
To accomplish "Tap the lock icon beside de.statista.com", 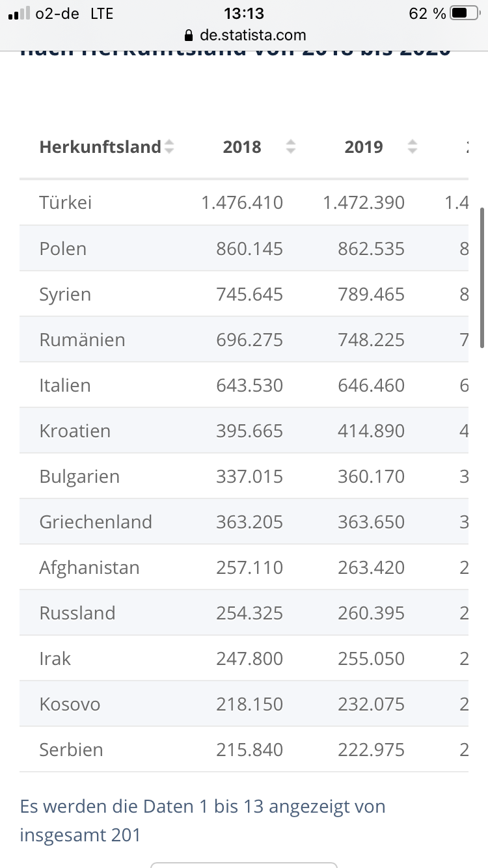I will (189, 34).
